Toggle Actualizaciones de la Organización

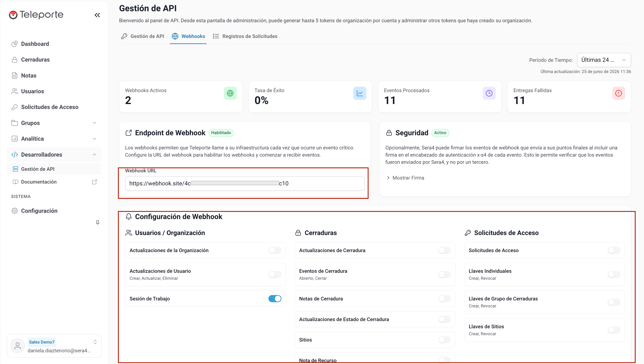coord(275,250)
